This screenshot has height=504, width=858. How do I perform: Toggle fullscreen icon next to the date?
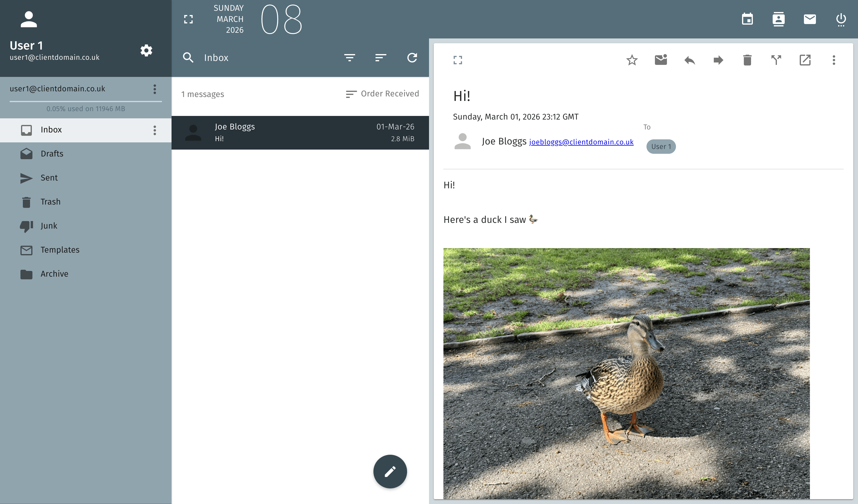coord(188,19)
